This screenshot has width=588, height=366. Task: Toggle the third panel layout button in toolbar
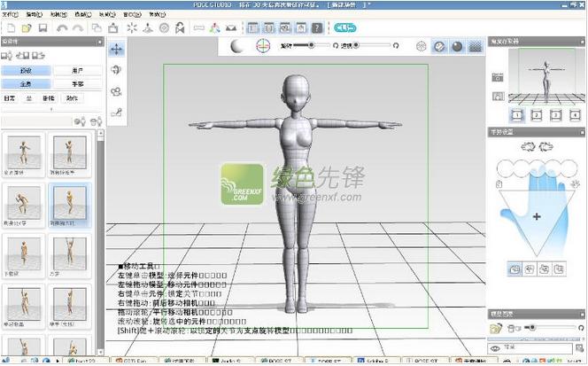coord(285,27)
